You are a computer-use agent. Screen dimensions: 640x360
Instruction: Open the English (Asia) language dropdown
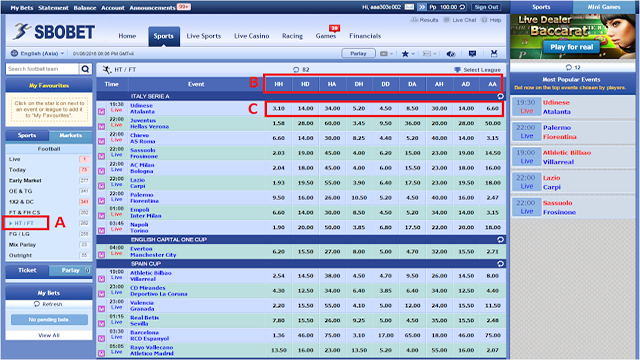(x=43, y=53)
